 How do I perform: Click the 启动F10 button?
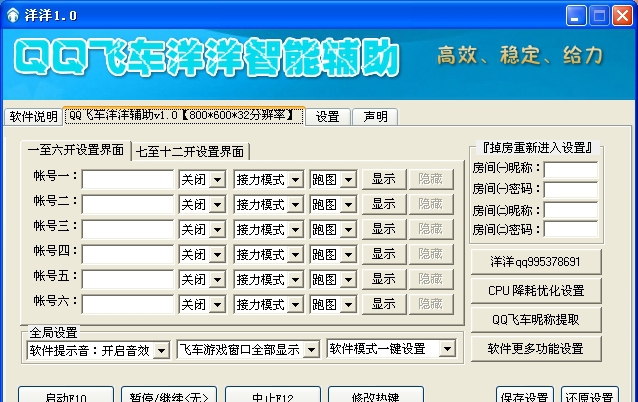[x=66, y=395]
